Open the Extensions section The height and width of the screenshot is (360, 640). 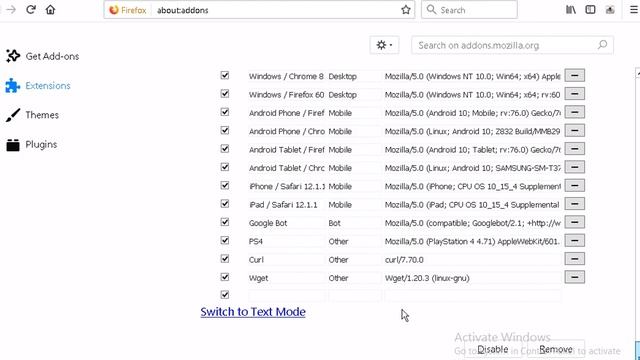(x=38, y=86)
